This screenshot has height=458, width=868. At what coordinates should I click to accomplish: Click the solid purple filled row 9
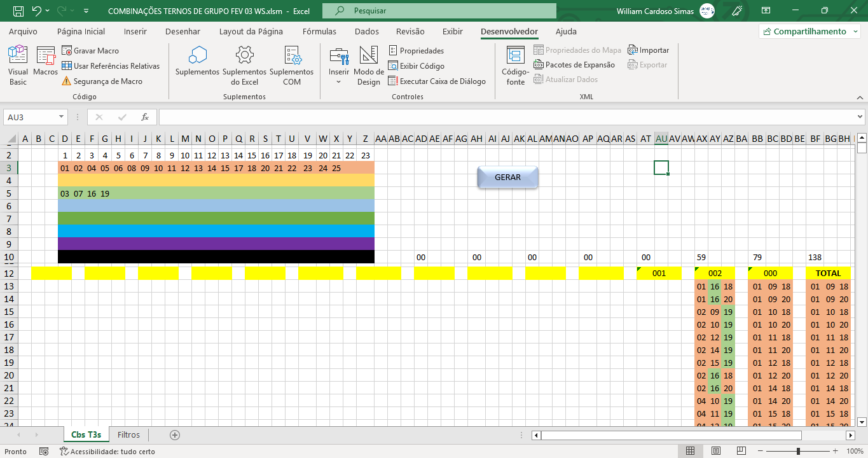(x=216, y=244)
